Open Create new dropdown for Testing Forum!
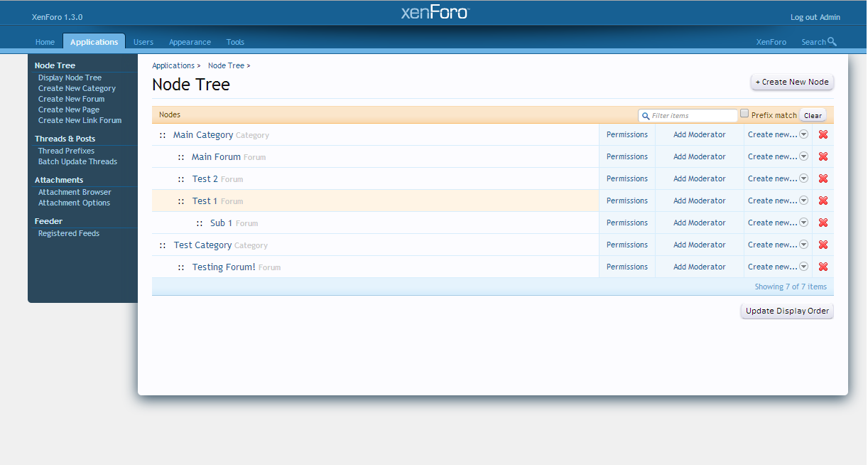The height and width of the screenshot is (465, 868). (778, 267)
